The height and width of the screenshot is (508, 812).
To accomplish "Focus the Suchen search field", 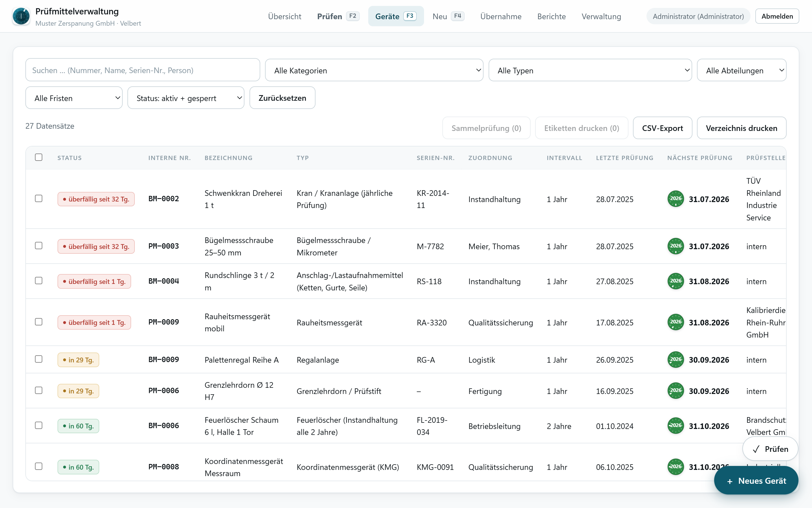I will 143,70.
